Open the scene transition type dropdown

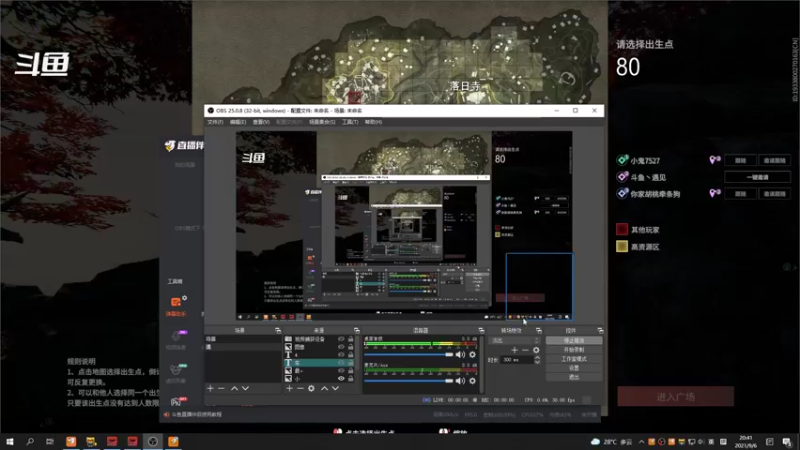coord(514,340)
